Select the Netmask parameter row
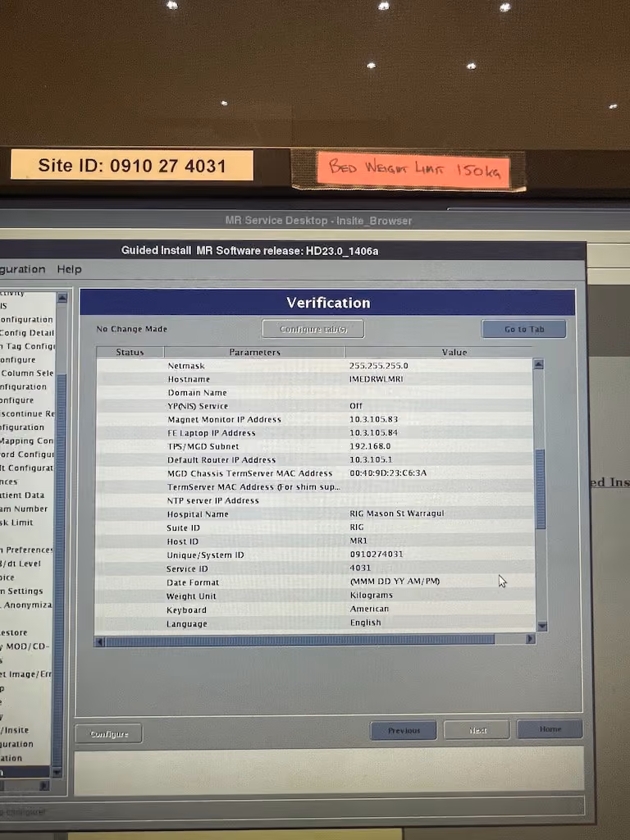 click(315, 365)
